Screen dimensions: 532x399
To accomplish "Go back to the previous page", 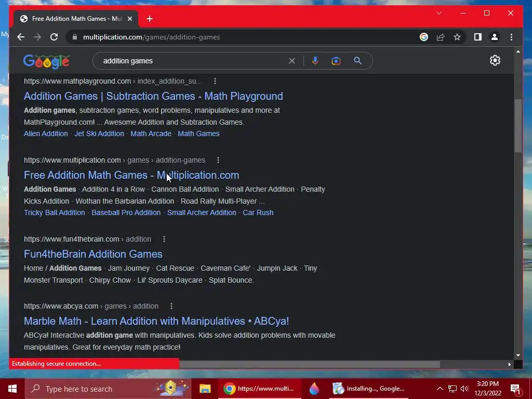I will click(21, 37).
